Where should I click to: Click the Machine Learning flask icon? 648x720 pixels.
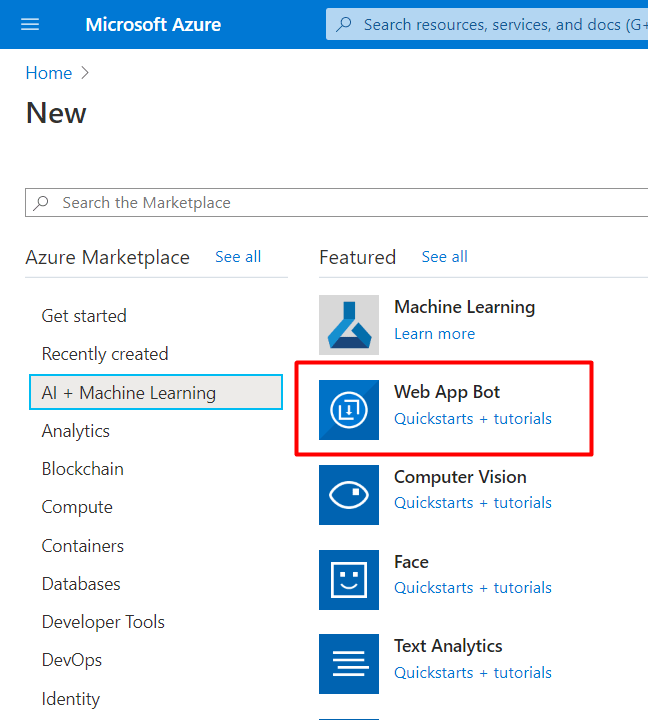click(x=349, y=325)
